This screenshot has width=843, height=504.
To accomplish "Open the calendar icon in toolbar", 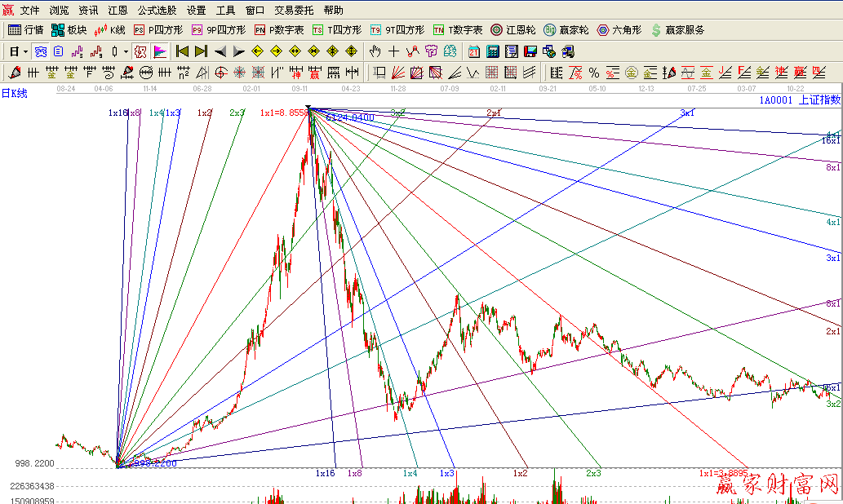I will (x=474, y=51).
